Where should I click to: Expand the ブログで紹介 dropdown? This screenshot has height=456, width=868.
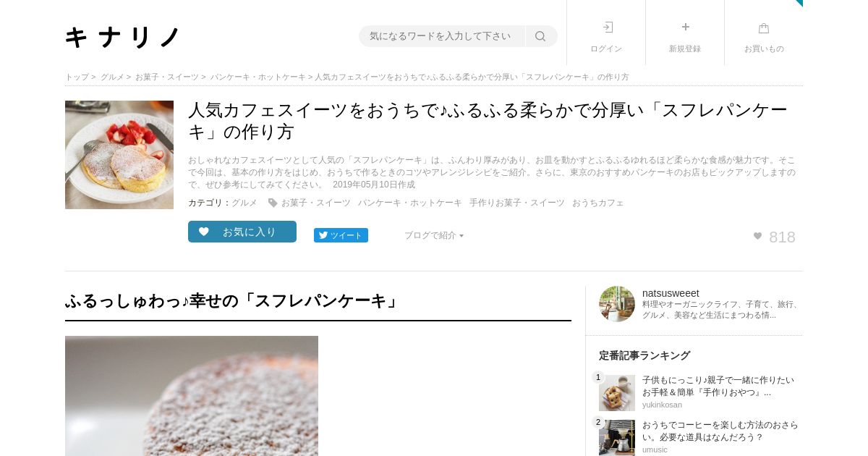point(434,235)
